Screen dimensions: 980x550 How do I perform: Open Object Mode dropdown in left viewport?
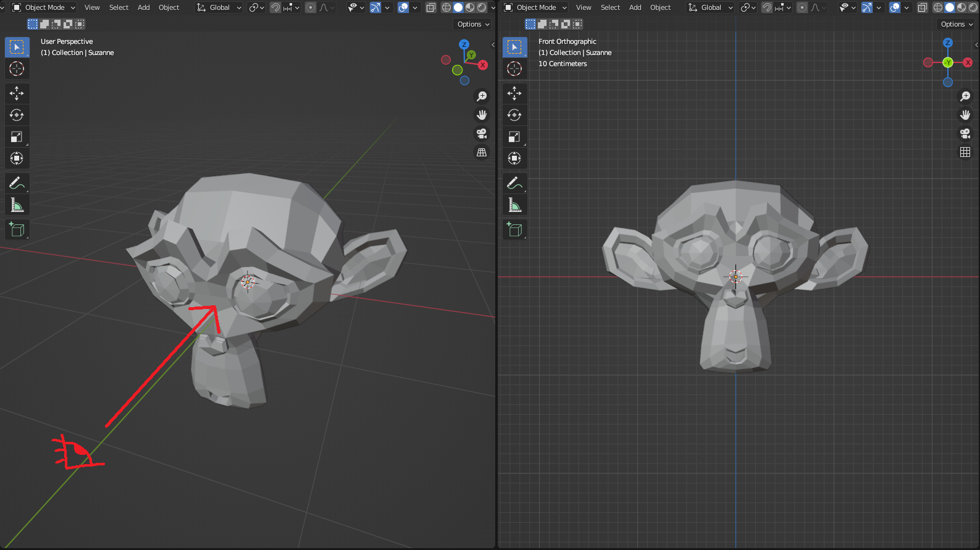(x=44, y=7)
